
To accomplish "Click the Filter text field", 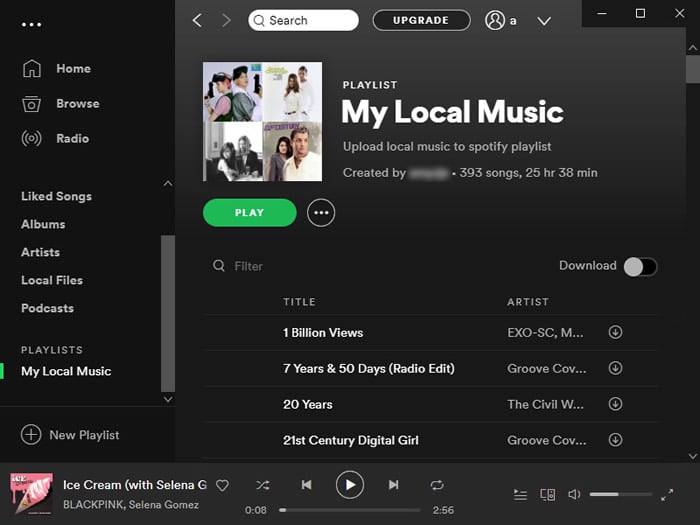I will click(249, 266).
